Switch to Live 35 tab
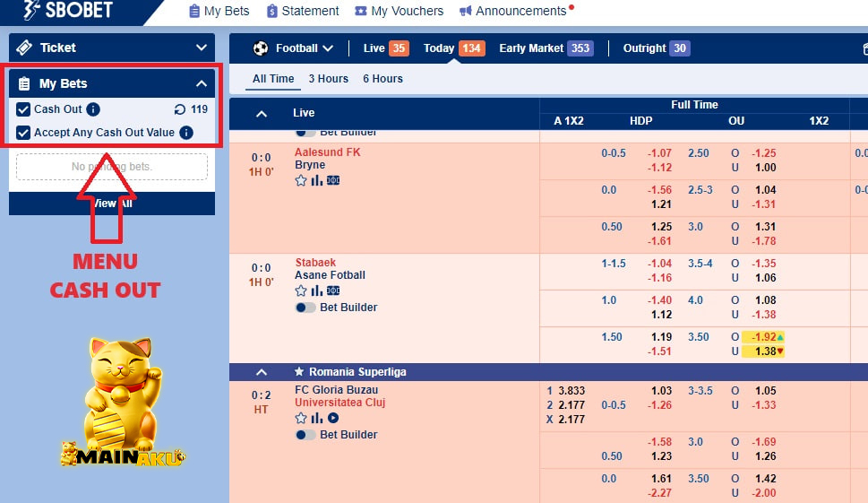The height and width of the screenshot is (503, 868). pos(386,48)
